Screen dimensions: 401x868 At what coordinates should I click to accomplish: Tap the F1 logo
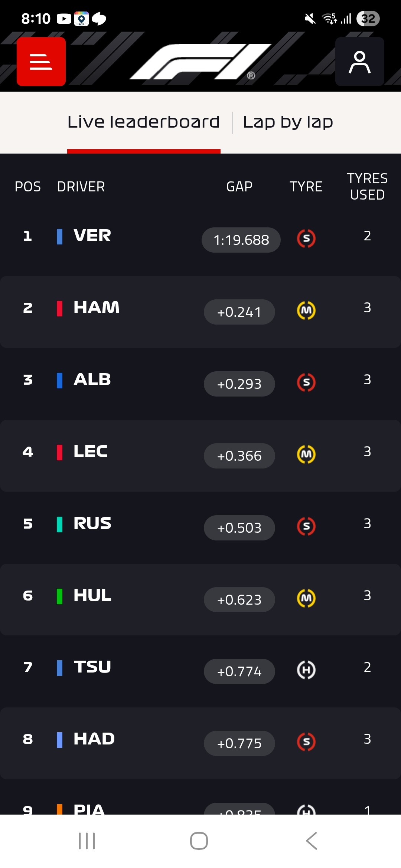pyautogui.click(x=200, y=62)
